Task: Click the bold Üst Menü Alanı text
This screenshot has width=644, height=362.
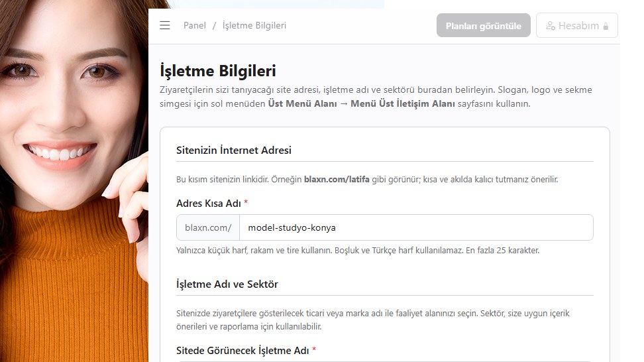Action: coord(305,104)
